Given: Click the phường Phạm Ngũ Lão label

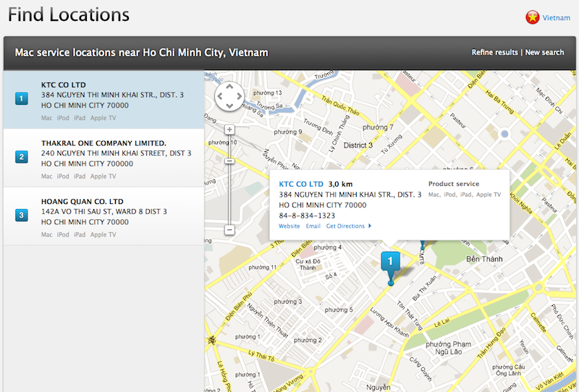Looking at the screenshot, I should [x=448, y=348].
